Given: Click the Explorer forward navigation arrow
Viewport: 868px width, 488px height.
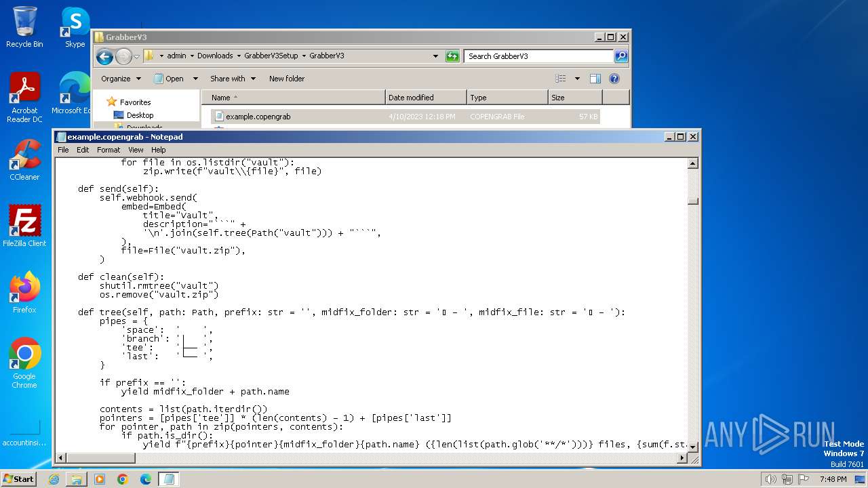Looking at the screenshot, I should point(123,56).
